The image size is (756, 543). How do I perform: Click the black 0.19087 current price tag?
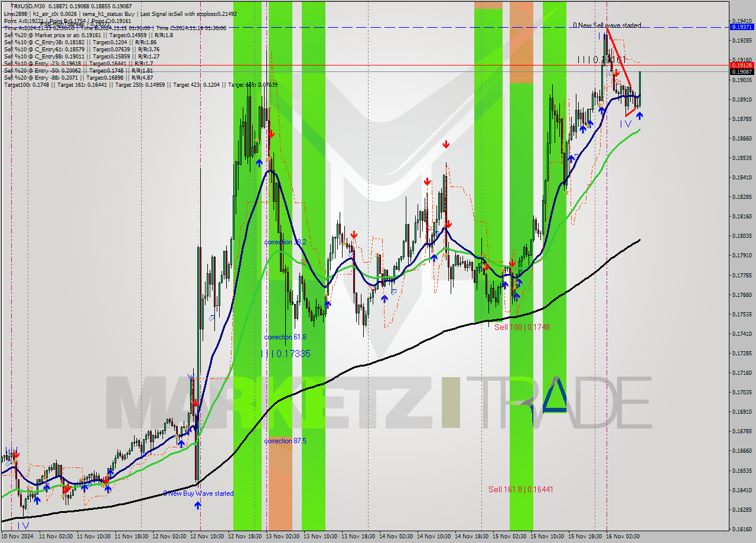(x=742, y=71)
